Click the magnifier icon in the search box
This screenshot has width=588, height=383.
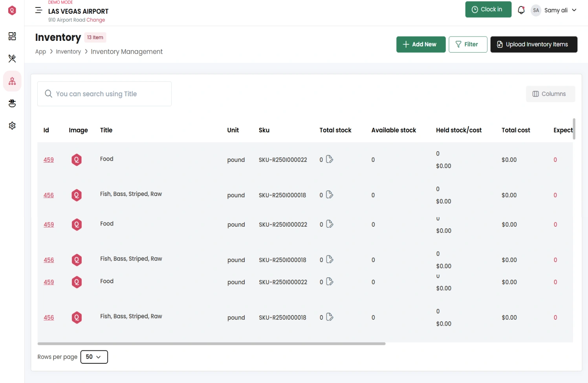48,93
